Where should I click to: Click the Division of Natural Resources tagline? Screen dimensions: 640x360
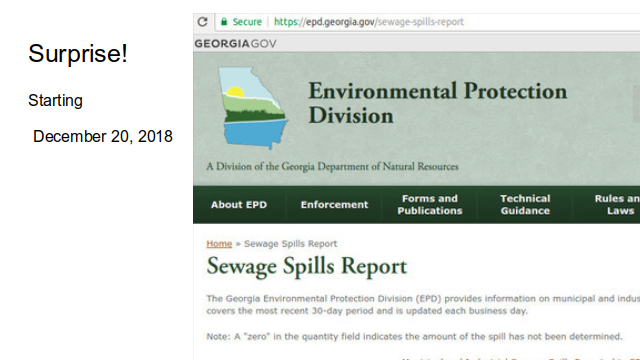(x=332, y=167)
